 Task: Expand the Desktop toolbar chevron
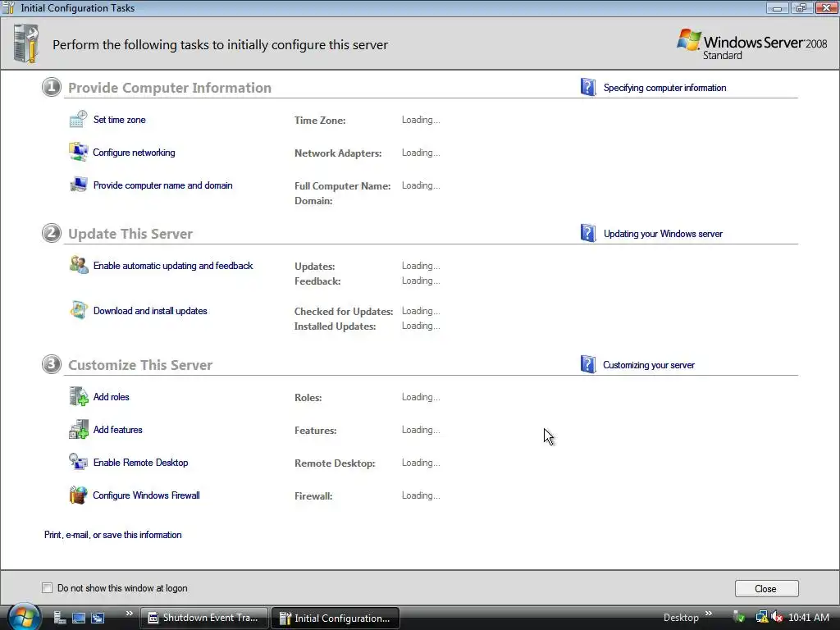click(x=709, y=614)
